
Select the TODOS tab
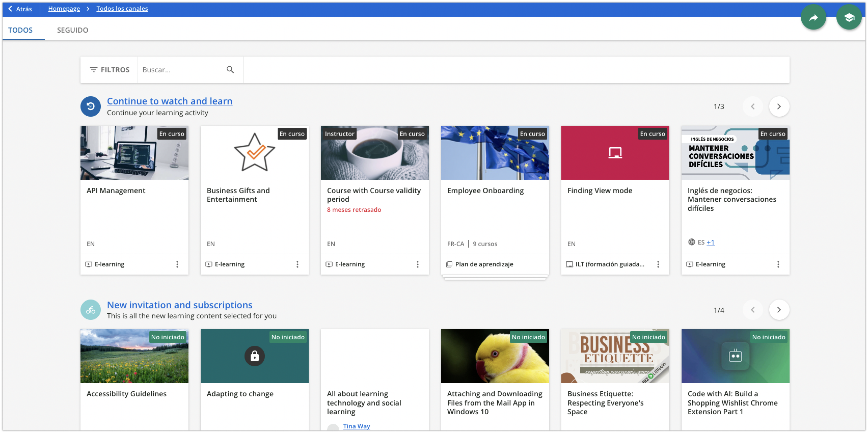click(x=20, y=30)
